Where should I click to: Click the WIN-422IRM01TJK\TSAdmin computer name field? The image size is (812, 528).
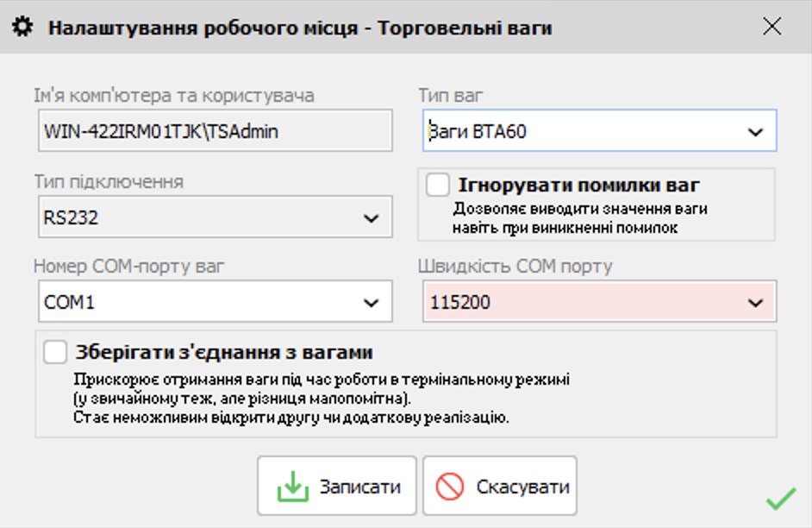(213, 131)
